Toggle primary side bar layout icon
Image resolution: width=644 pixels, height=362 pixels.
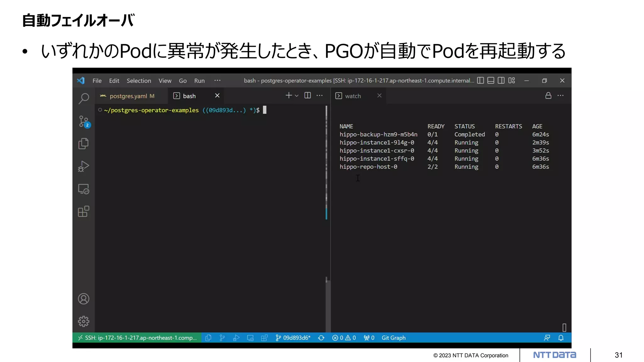click(x=480, y=80)
